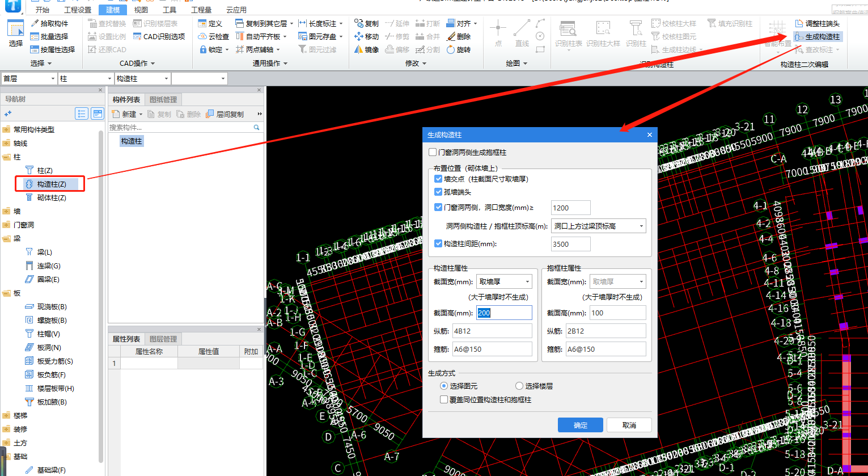868x476 pixels.
Task: Click the 调整柱端头 tool
Action: 817,23
